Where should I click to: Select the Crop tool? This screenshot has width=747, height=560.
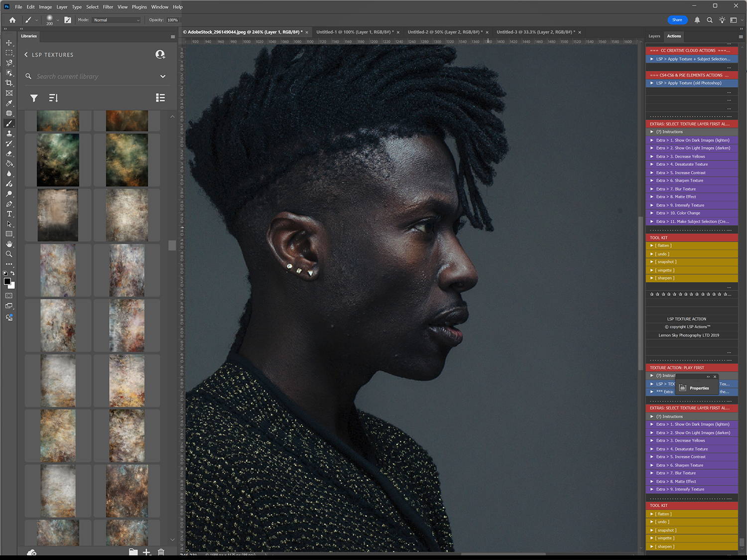coord(9,83)
